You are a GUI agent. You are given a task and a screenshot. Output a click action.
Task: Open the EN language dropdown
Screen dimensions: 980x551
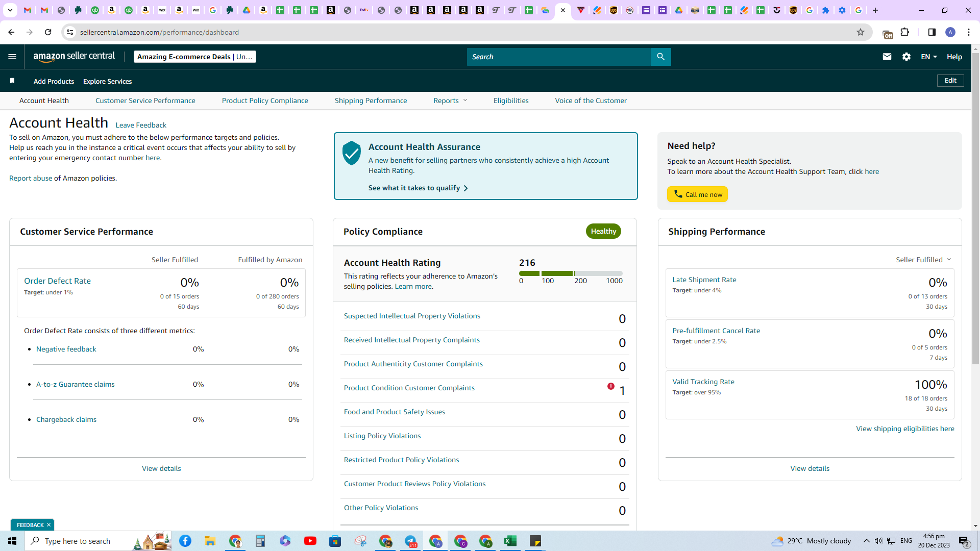[929, 57]
